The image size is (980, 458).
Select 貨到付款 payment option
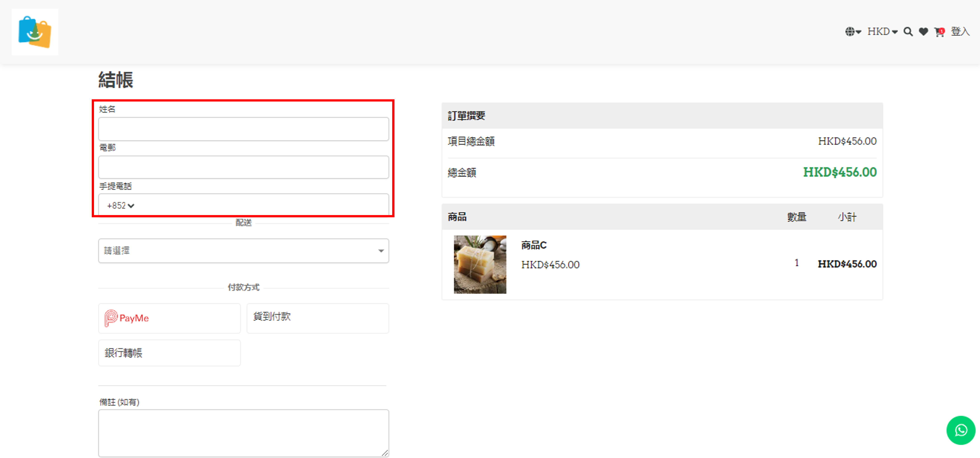click(x=318, y=318)
